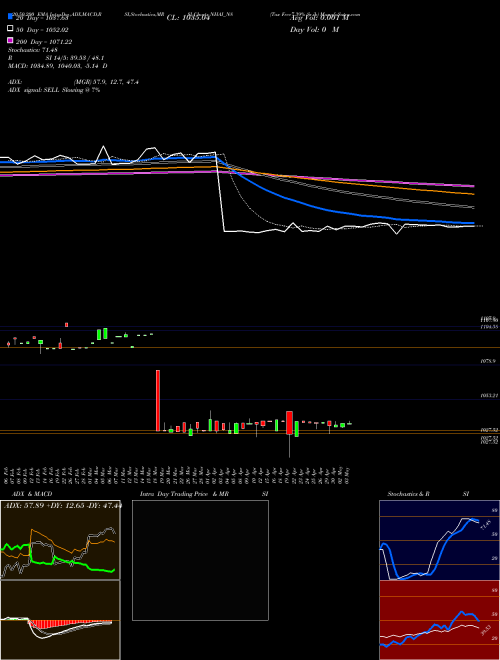Click the 1078.9 price axis label
Image resolution: width=500 pixels, height=660 pixels.
tap(489, 361)
